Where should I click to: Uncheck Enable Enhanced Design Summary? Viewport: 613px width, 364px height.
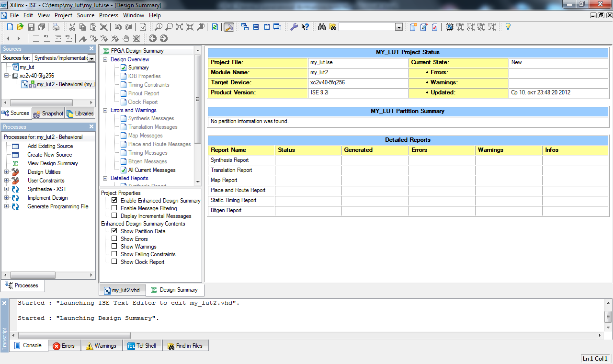click(x=114, y=201)
